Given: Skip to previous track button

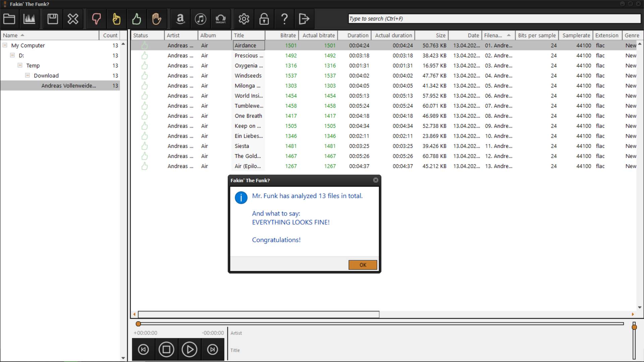Looking at the screenshot, I should coord(144,349).
